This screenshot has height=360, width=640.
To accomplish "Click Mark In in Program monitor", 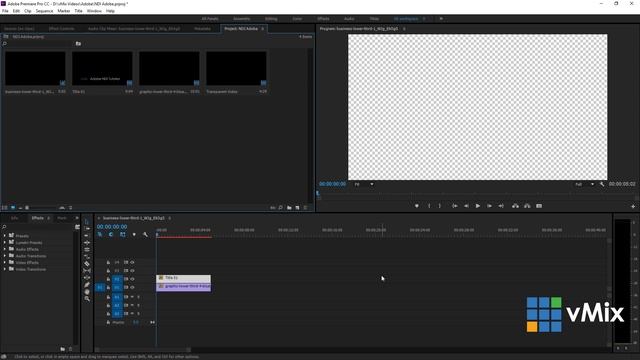I will click(x=429, y=206).
